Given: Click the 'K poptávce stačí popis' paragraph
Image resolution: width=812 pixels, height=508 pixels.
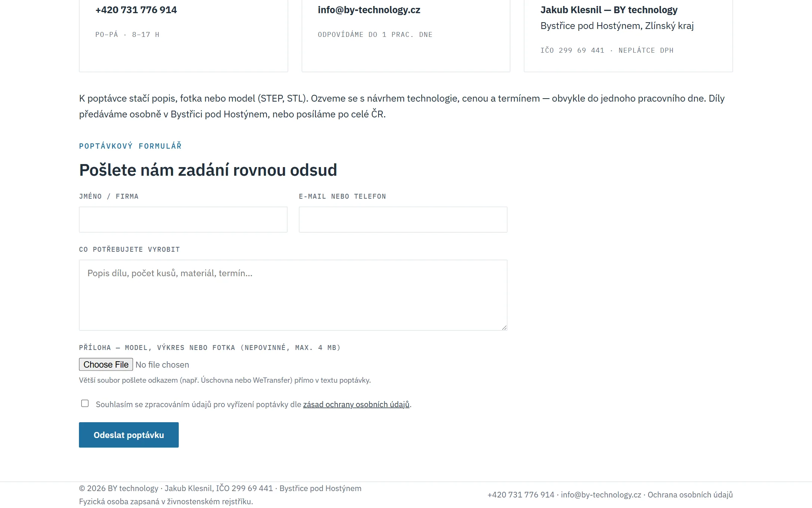Looking at the screenshot, I should [x=401, y=106].
